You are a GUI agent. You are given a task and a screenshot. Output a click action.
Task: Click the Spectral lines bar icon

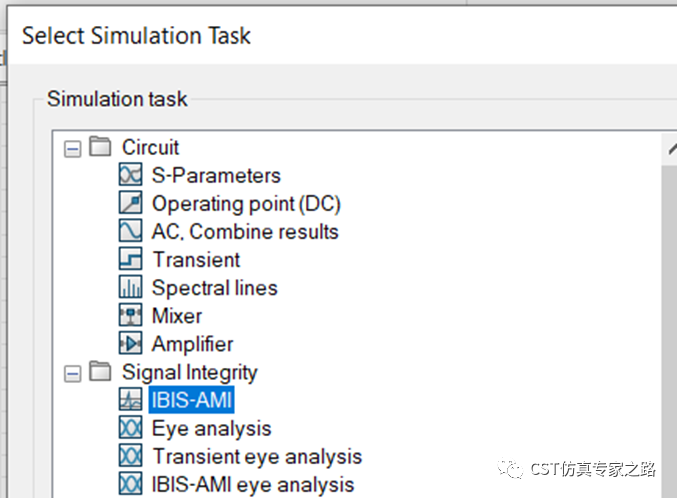click(x=130, y=287)
